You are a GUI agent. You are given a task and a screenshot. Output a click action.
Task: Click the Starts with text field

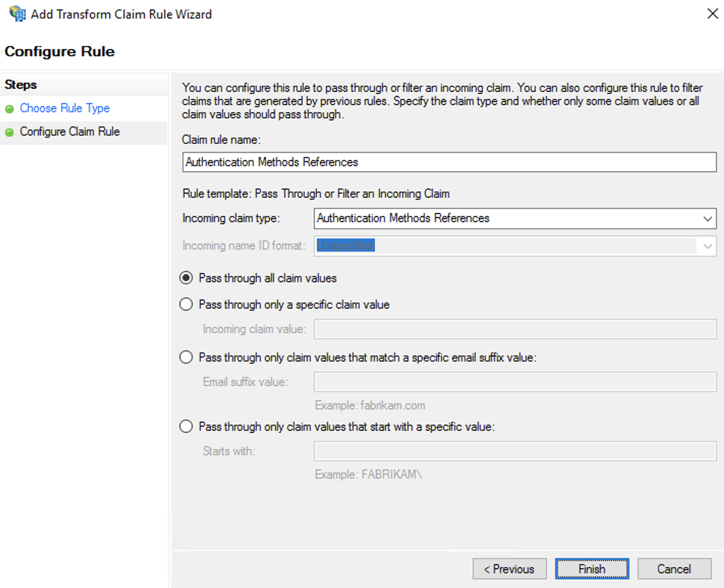[515, 452]
